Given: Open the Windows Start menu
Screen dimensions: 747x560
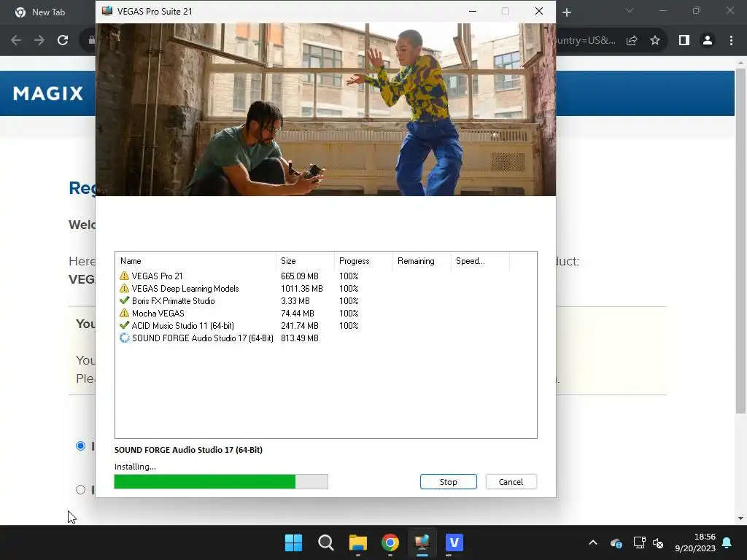Looking at the screenshot, I should pyautogui.click(x=293, y=542).
